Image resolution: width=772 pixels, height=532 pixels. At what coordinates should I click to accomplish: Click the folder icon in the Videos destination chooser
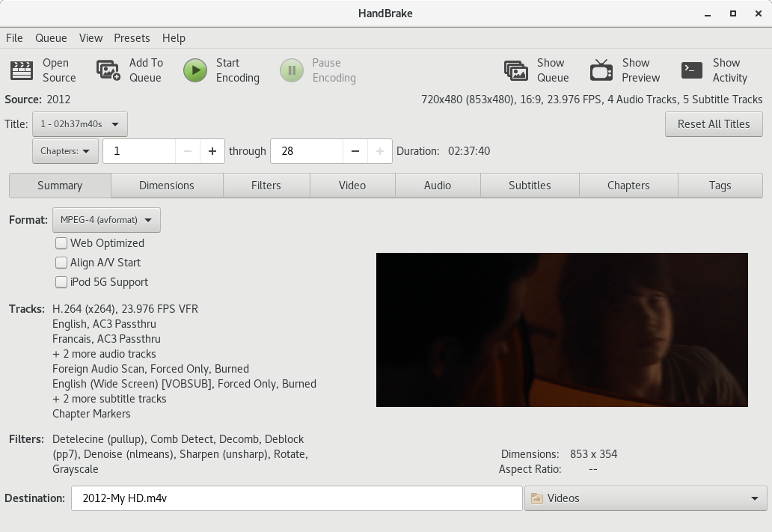coord(536,498)
